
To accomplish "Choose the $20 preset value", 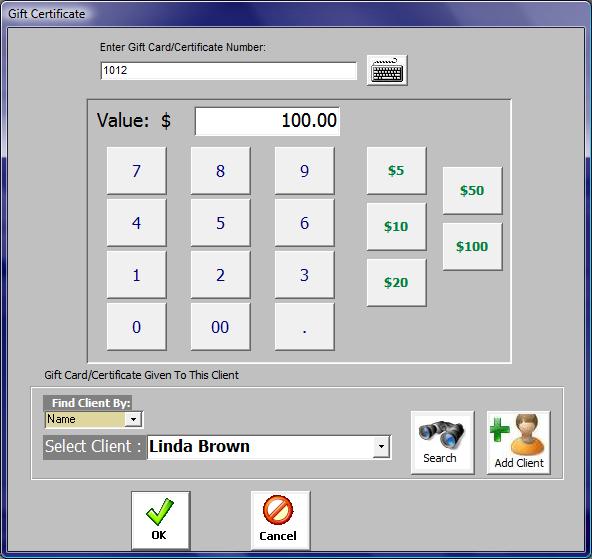I will click(x=396, y=282).
